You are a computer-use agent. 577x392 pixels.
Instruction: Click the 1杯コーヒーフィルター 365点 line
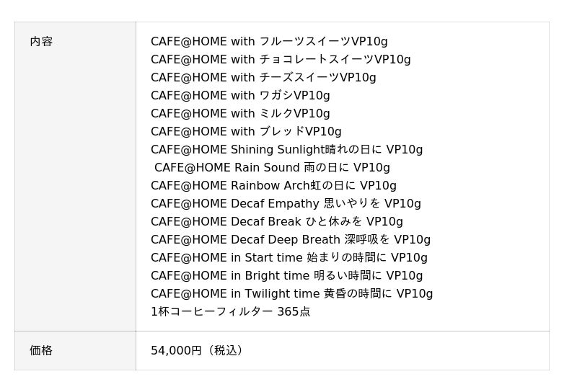click(230, 312)
